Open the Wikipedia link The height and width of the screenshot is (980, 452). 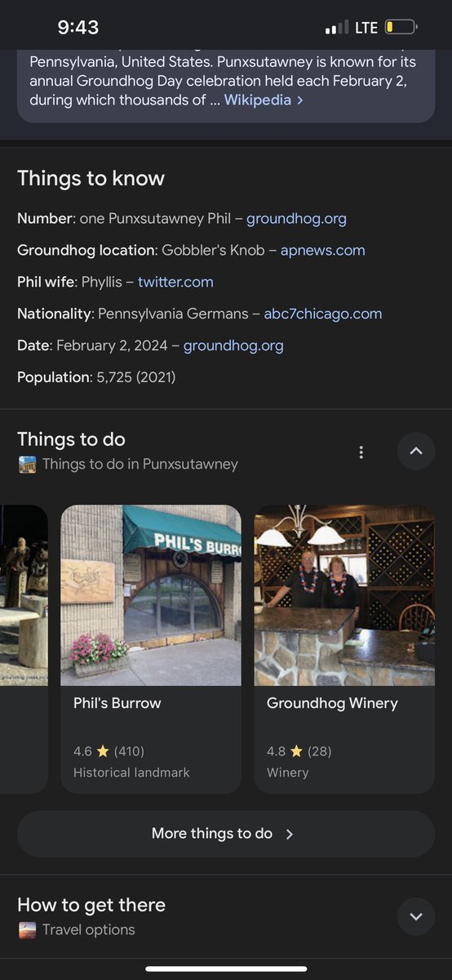coord(257,100)
